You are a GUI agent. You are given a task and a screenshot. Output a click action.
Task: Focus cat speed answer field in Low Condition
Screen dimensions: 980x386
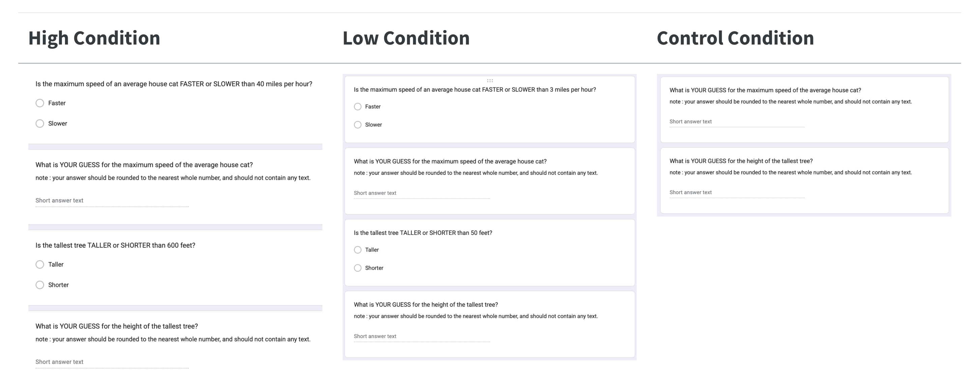click(422, 193)
